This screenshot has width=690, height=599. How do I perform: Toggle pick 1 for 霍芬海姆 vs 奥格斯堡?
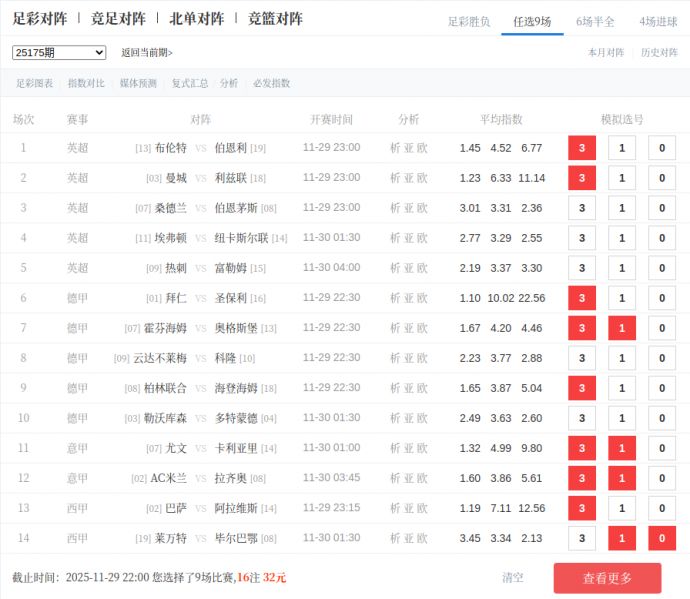click(x=621, y=328)
